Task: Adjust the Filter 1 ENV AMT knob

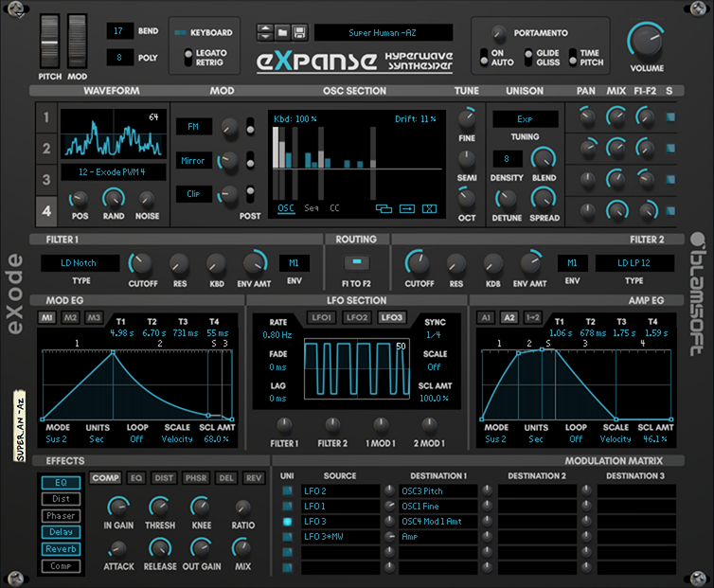Action: (x=254, y=263)
